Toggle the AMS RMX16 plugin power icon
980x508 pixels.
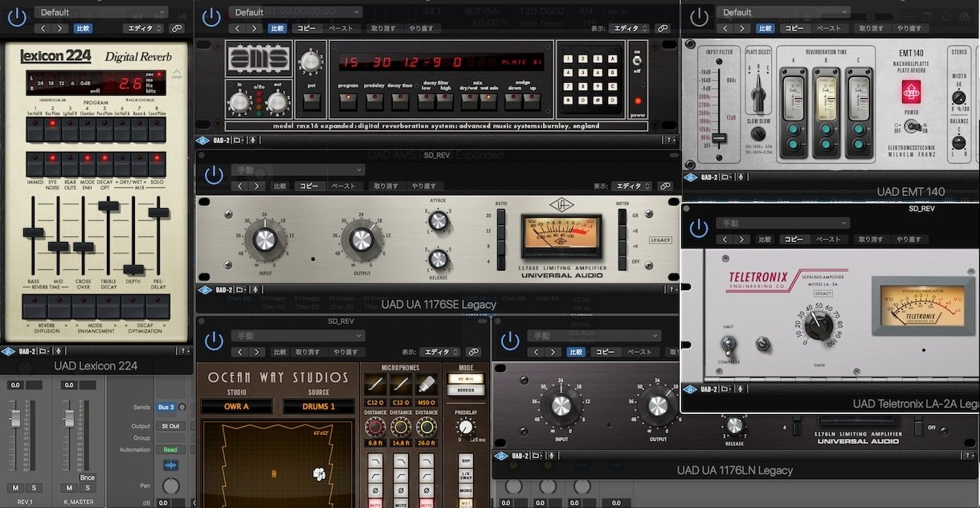pos(212,18)
